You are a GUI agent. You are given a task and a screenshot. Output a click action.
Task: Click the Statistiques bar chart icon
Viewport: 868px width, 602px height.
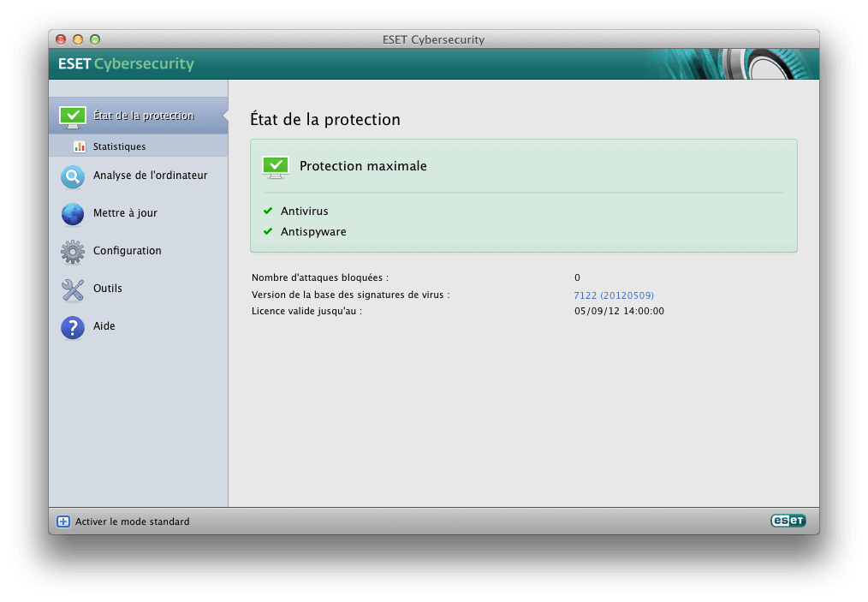[x=80, y=146]
